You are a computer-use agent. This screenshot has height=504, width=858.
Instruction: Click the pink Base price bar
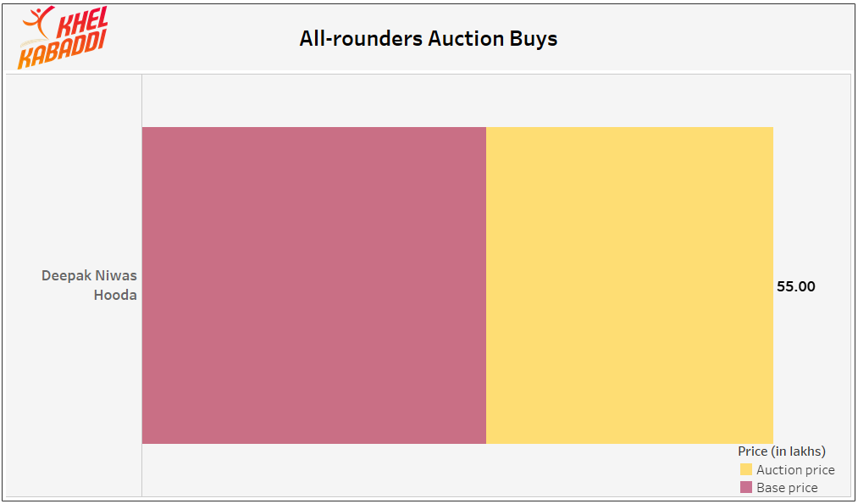[314, 285]
